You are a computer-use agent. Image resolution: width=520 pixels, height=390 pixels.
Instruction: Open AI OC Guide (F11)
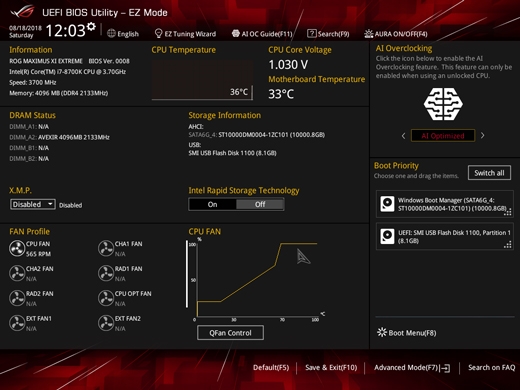pyautogui.click(x=262, y=34)
